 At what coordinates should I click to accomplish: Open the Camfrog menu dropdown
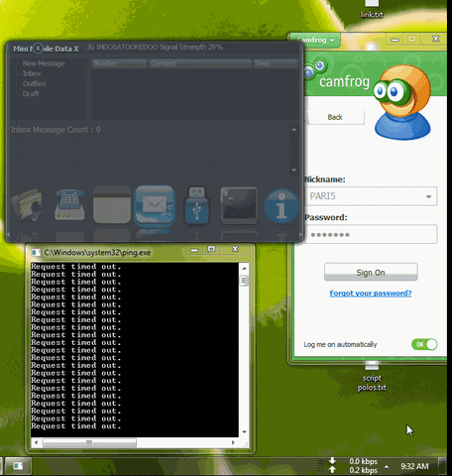(315, 40)
